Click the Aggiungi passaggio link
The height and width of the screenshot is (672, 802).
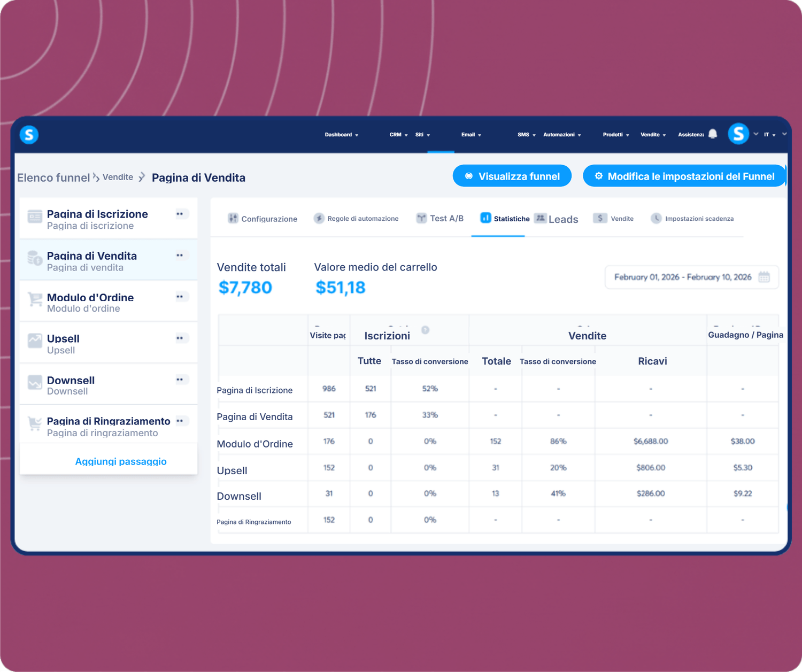coord(121,461)
